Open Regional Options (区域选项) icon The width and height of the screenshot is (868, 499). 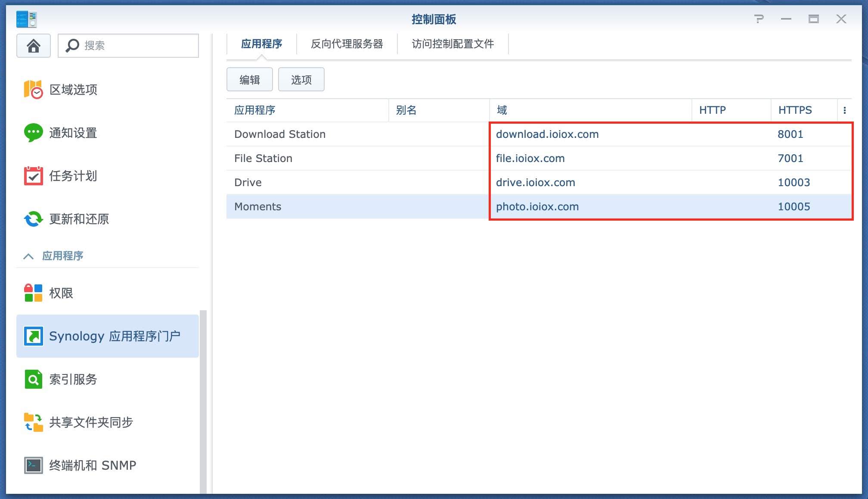(33, 90)
